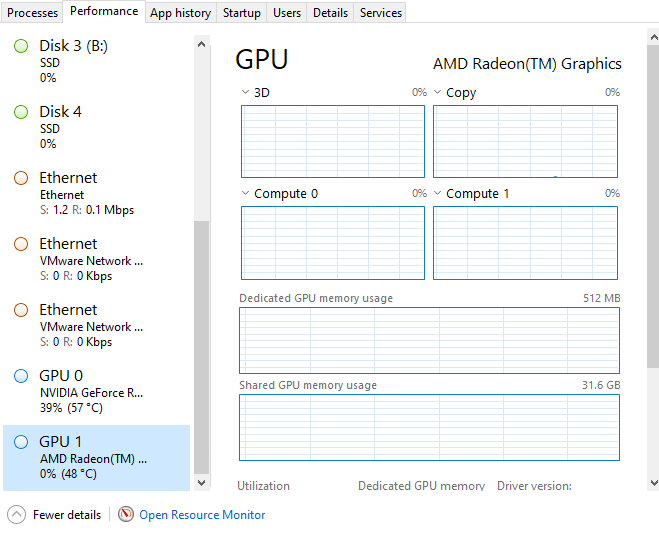Expand the Compute 0 graph selector
This screenshot has width=659, height=536.
tap(246, 194)
